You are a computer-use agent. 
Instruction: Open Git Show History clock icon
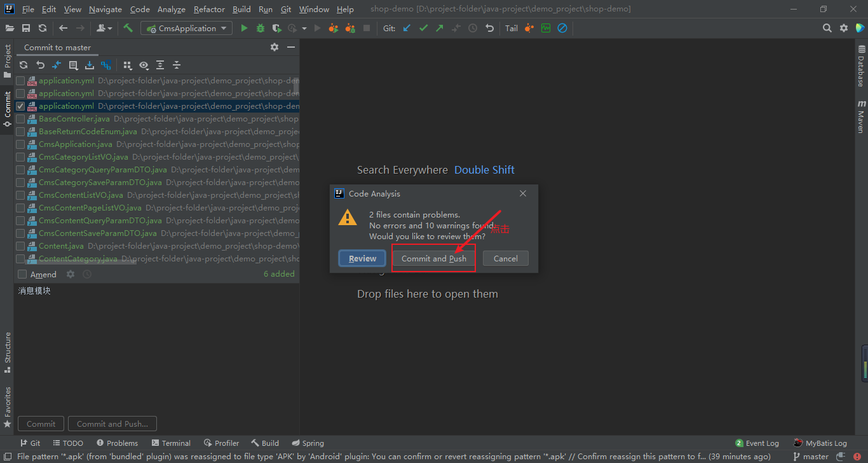pos(473,28)
